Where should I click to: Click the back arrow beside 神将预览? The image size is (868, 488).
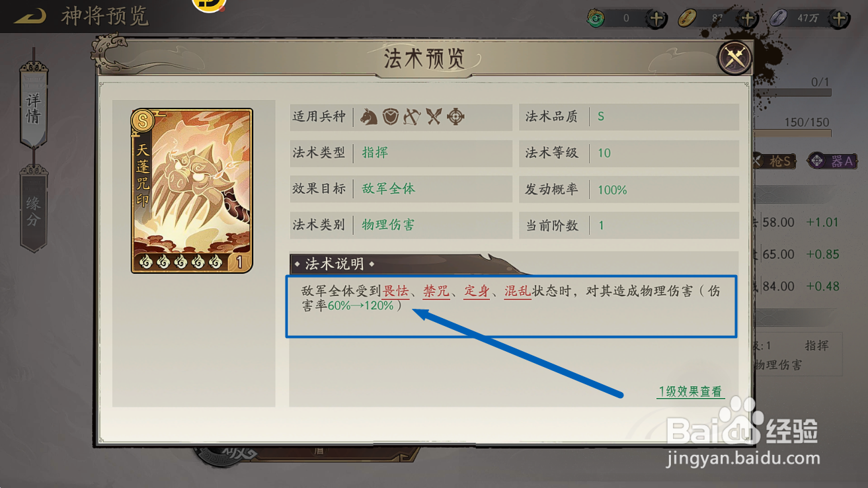30,16
